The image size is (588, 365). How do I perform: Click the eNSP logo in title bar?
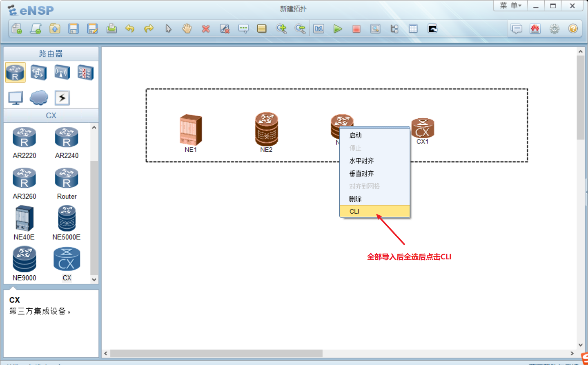pyautogui.click(x=31, y=10)
